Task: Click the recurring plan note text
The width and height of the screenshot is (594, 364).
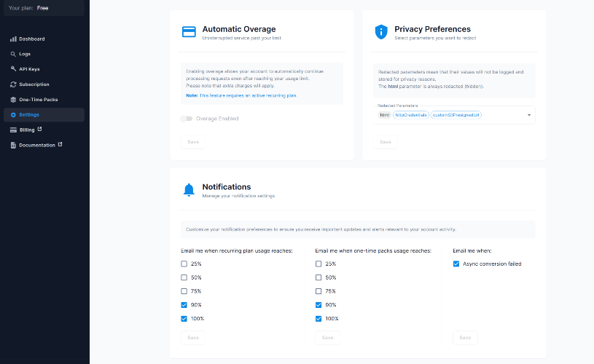Action: pos(241,95)
